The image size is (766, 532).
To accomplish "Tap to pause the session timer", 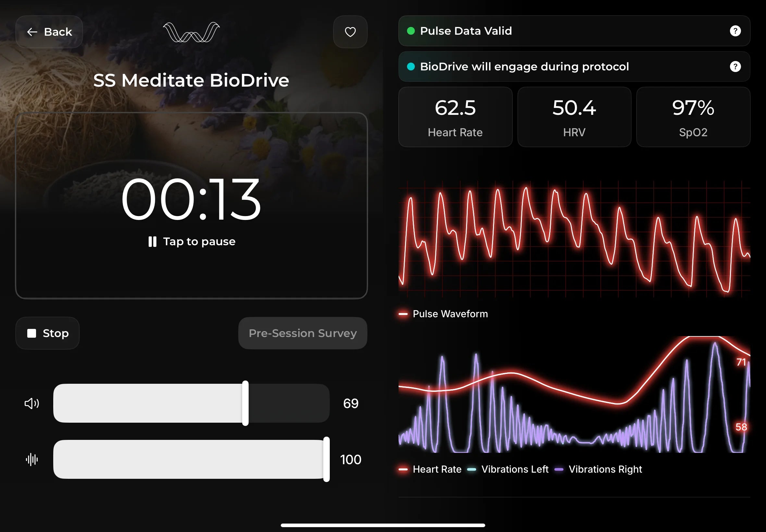I will pyautogui.click(x=191, y=241).
